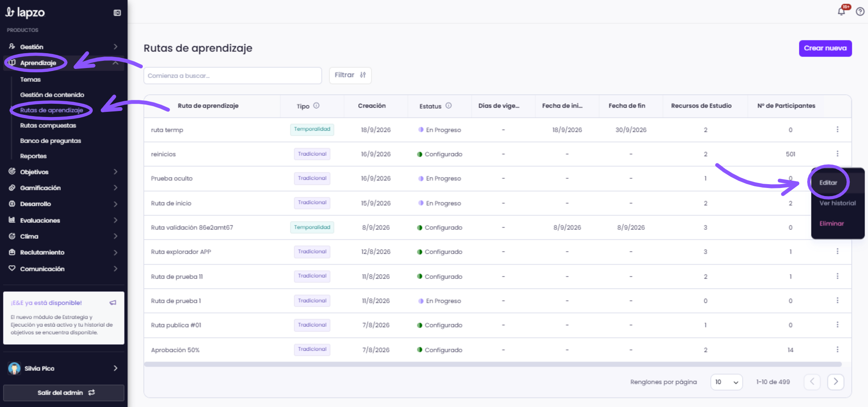Click the Crear nueva button
Viewport: 868px width, 407px height.
click(x=825, y=48)
